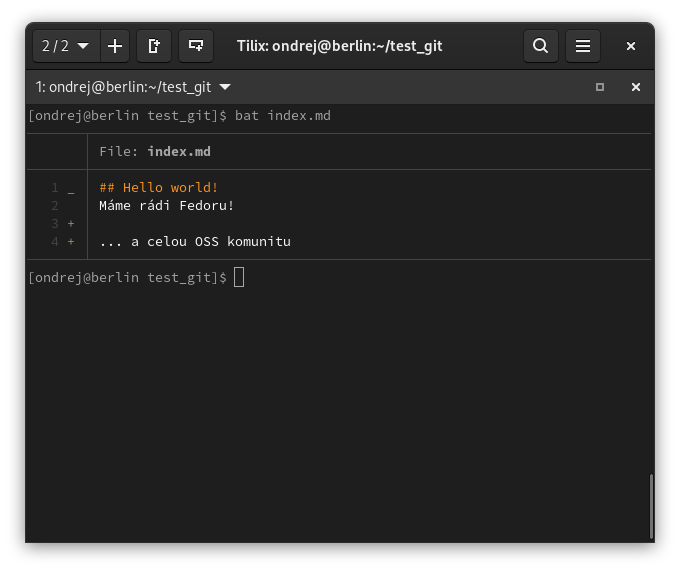Click the plus change marker on line 4
This screenshot has height=571, width=680.
point(71,242)
